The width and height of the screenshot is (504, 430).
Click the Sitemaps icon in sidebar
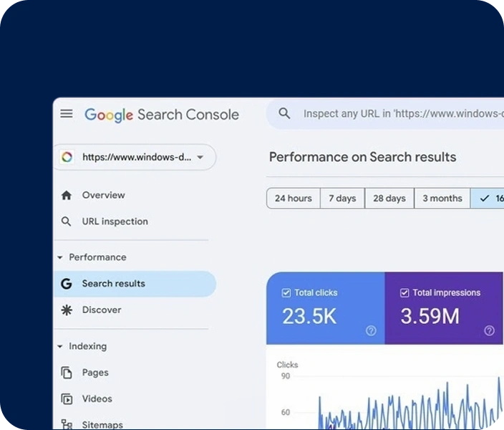coord(67,424)
